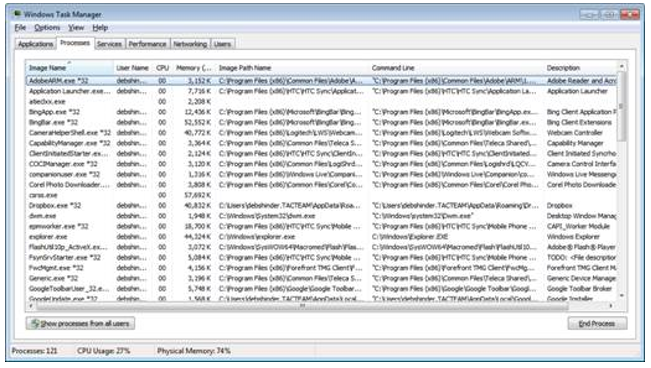
Task: Select the explorer.exe process
Action: (x=321, y=236)
